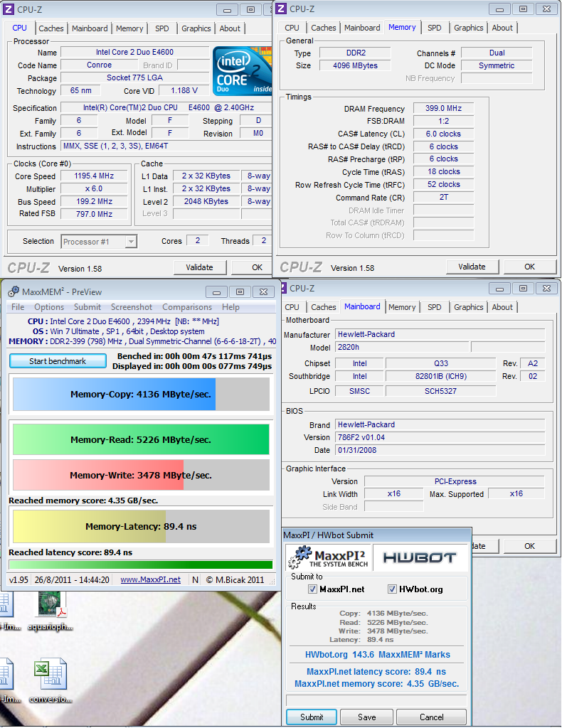Open the www.MaxxPI.net link
Viewport: 562px width, 728px height.
(151, 579)
